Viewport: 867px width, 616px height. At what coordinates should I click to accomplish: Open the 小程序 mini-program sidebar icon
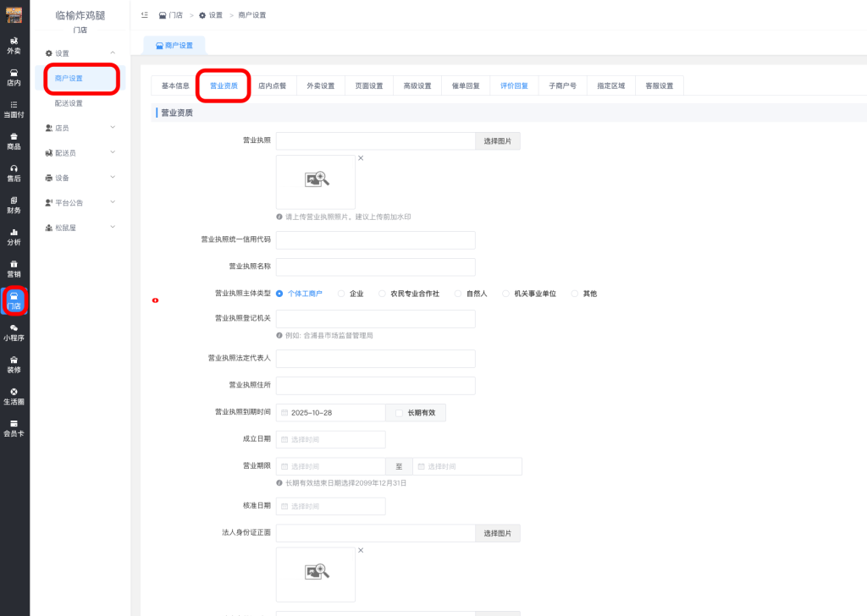coord(14,332)
